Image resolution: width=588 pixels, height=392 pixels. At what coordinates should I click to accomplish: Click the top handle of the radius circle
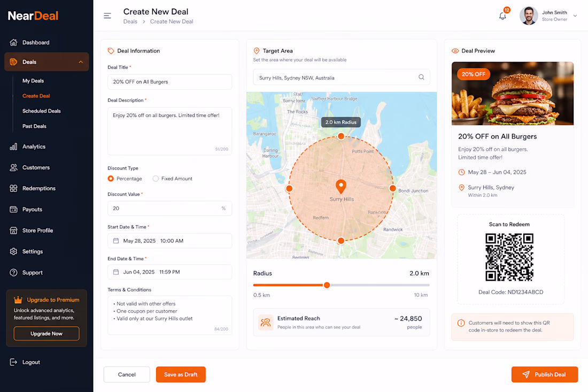pyautogui.click(x=341, y=136)
